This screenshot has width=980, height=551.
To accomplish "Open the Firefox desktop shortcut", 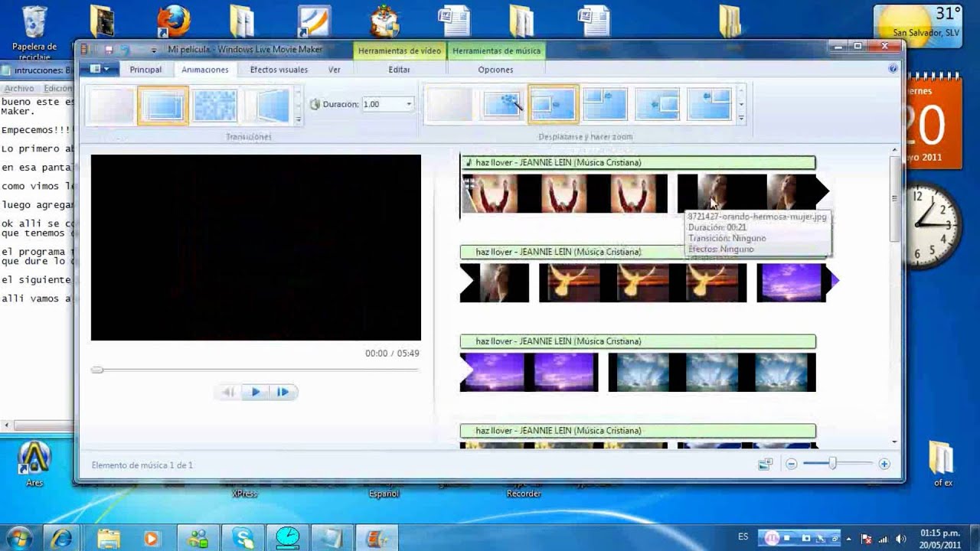I will [x=173, y=21].
